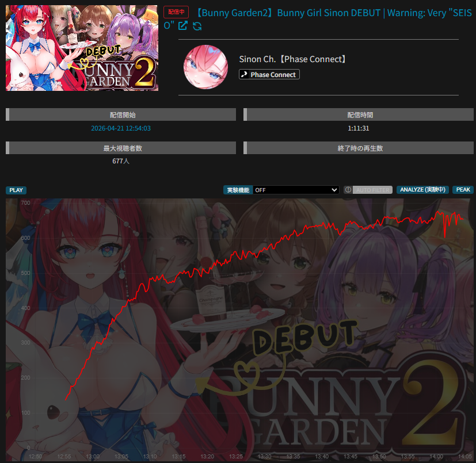Click the 12:55 mark on chart axis
This screenshot has width=476, height=463.
coord(64,456)
